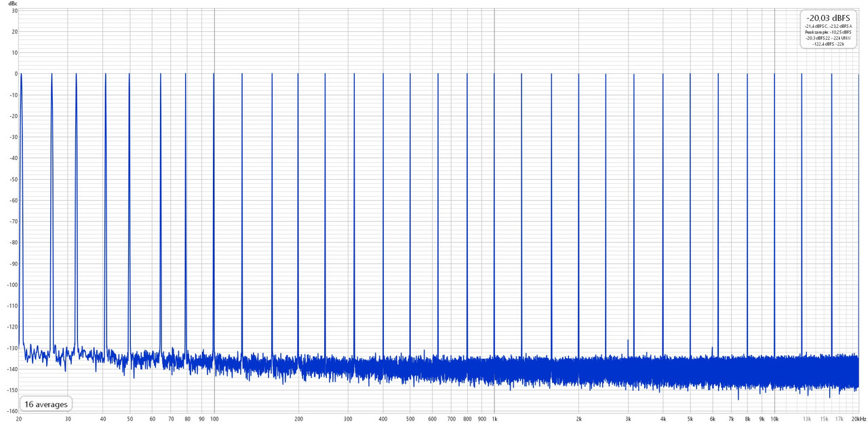The height and width of the screenshot is (424, 868).
Task: Click the 20kHz frequency axis label
Action: pyautogui.click(x=859, y=419)
